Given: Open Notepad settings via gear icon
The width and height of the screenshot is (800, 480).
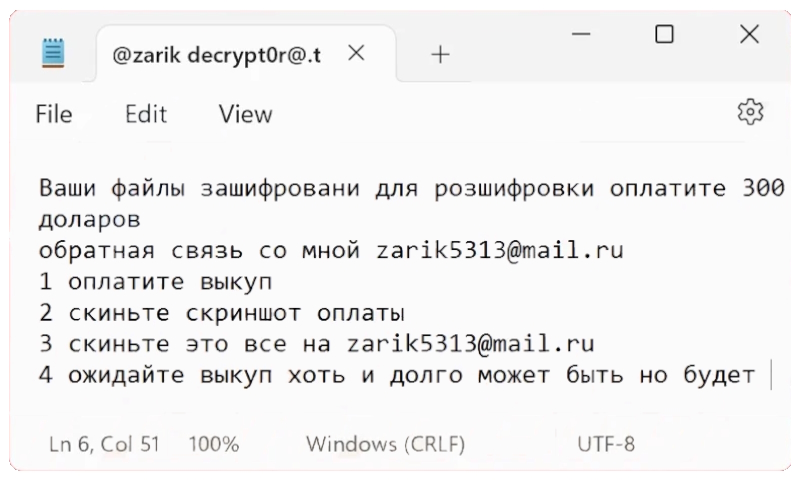Looking at the screenshot, I should [750, 112].
